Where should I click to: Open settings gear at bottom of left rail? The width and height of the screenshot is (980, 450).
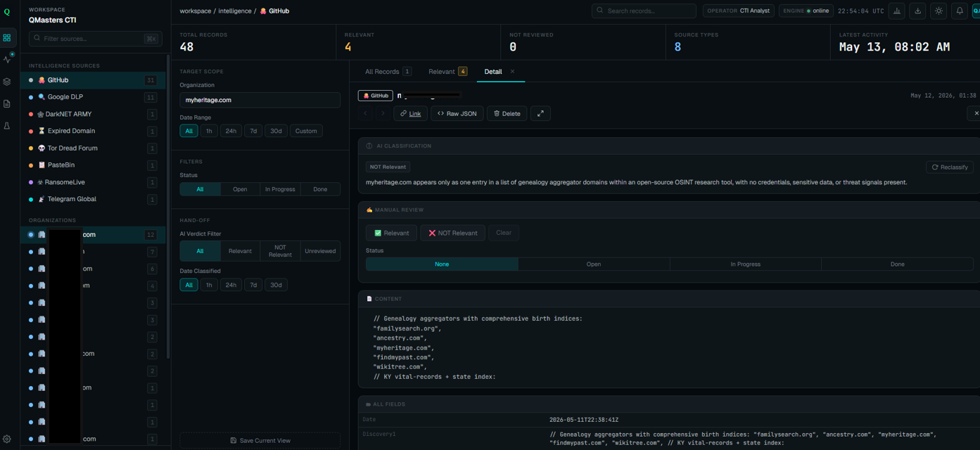click(x=7, y=439)
